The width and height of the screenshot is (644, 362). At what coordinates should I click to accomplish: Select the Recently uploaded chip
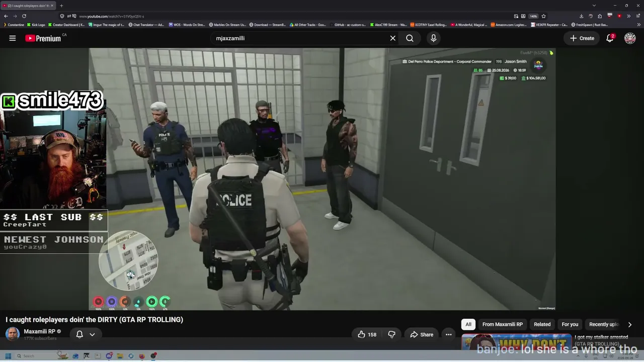[x=604, y=324]
